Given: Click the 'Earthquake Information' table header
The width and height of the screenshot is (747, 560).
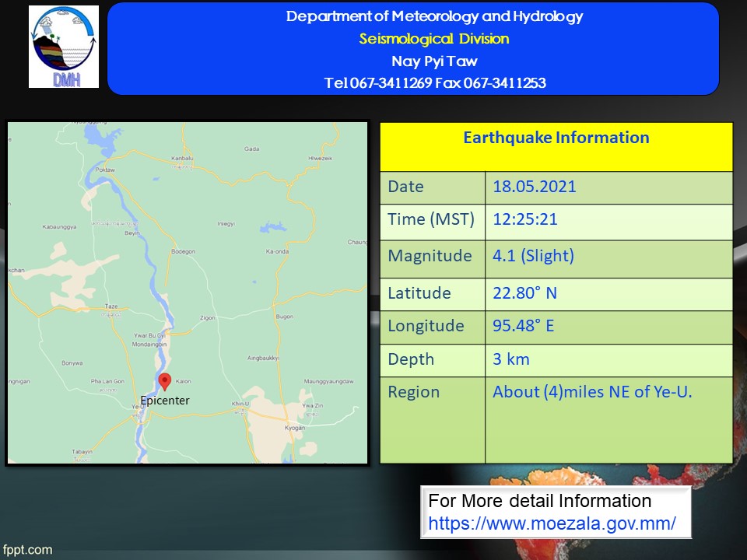Looking at the screenshot, I should [x=556, y=147].
